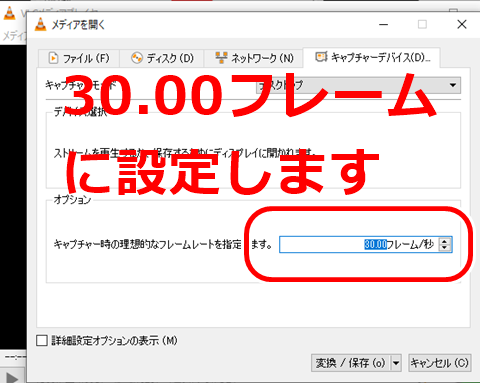The image size is (480, 383).
Task: Select the キャプチャーデバイス(D) tab
Action: (372, 58)
